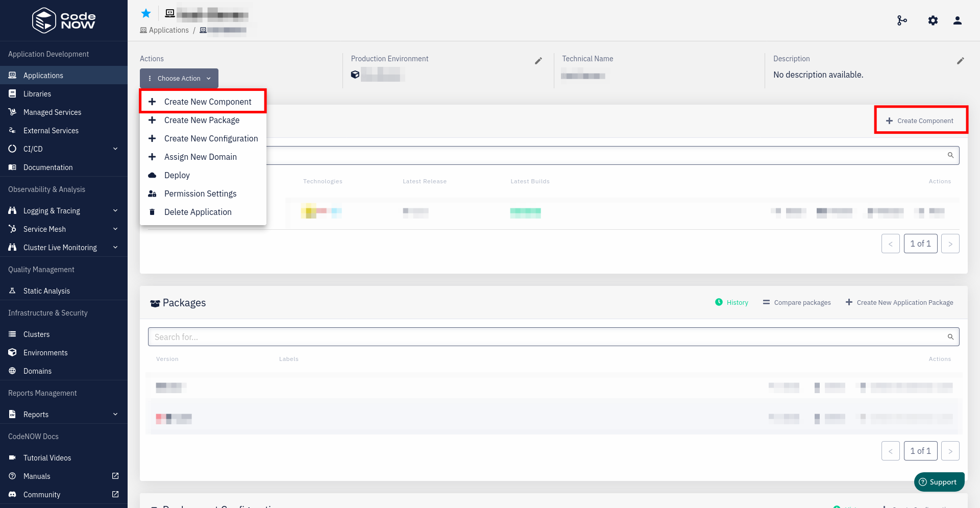The width and height of the screenshot is (980, 508).
Task: Open packages History link
Action: click(x=731, y=302)
